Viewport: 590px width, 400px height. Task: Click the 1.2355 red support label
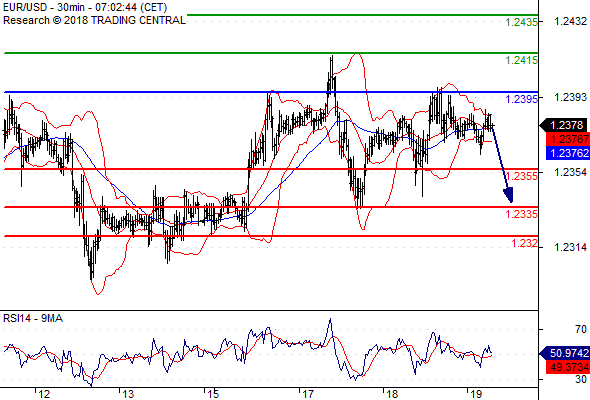tap(522, 176)
